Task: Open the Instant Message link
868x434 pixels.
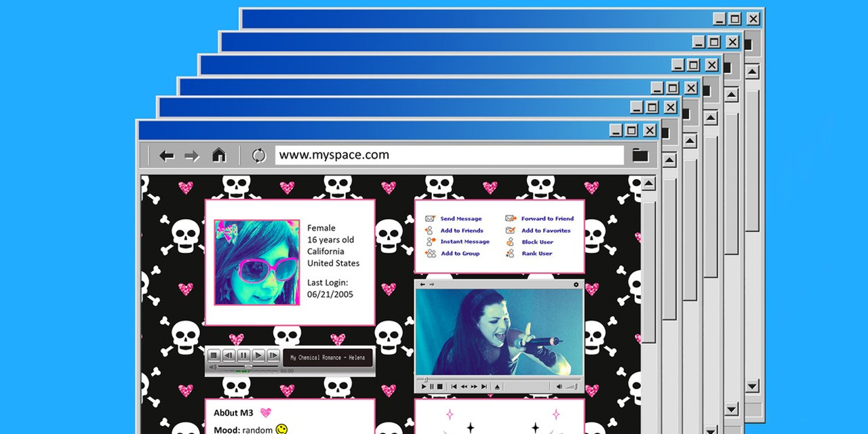Action: [x=465, y=242]
